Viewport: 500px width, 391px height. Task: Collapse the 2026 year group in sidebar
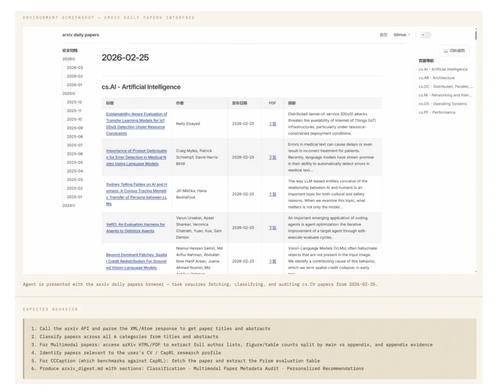69,59
